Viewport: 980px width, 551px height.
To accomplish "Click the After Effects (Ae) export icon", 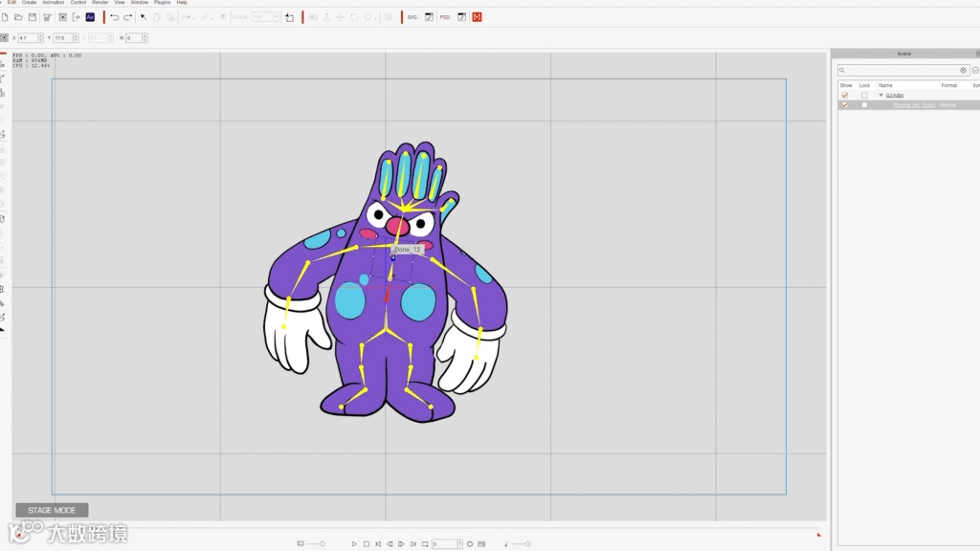I will coord(90,17).
